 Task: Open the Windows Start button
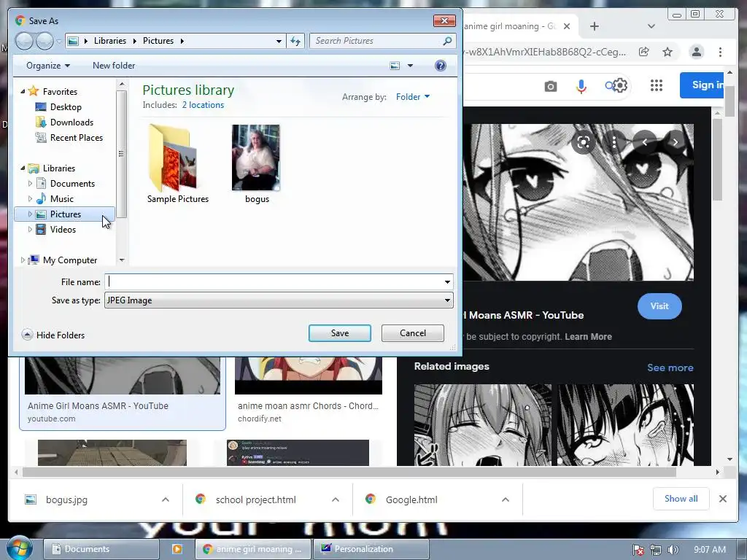click(x=20, y=548)
